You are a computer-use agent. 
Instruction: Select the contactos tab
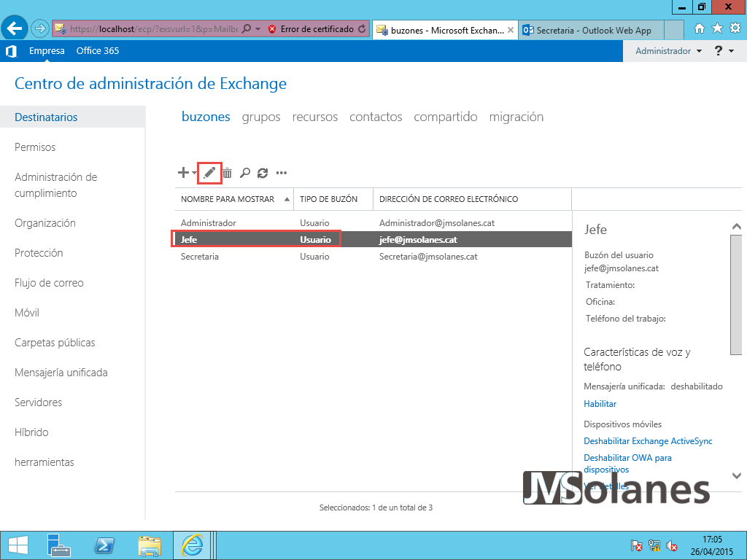click(x=376, y=117)
